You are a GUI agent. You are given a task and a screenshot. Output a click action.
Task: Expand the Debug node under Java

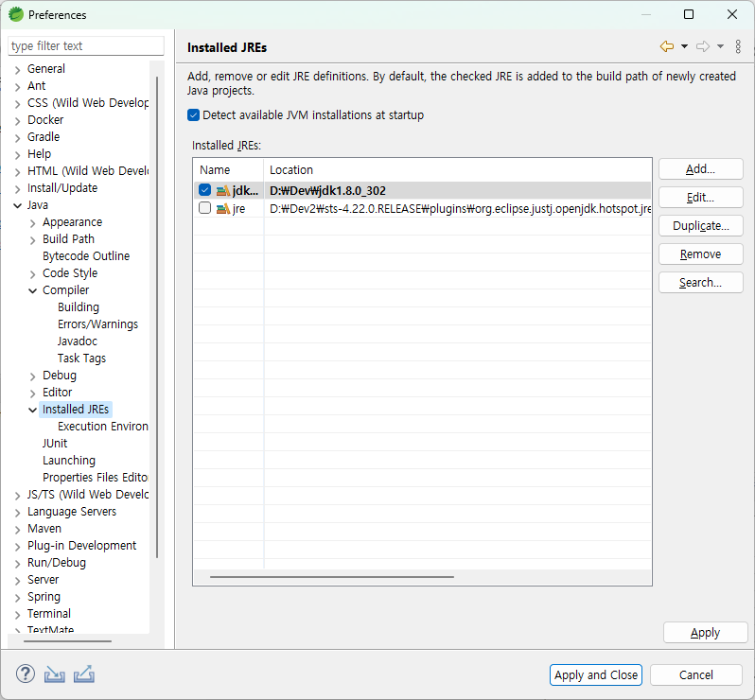tap(33, 376)
